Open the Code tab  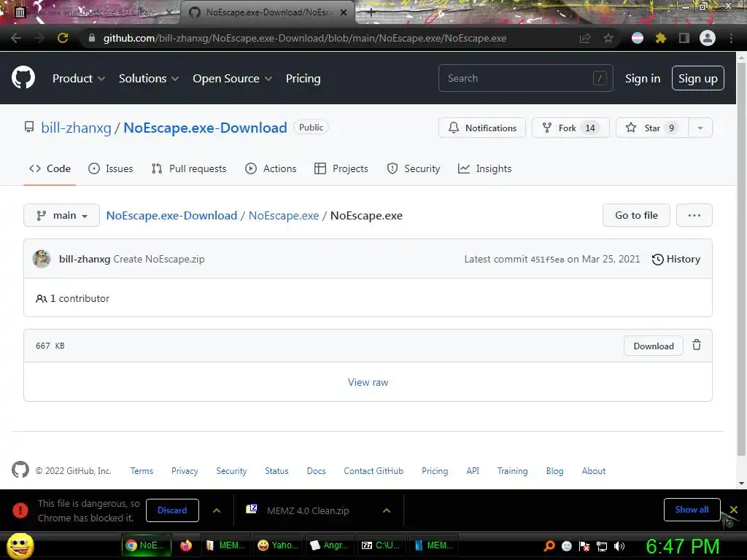[50, 168]
